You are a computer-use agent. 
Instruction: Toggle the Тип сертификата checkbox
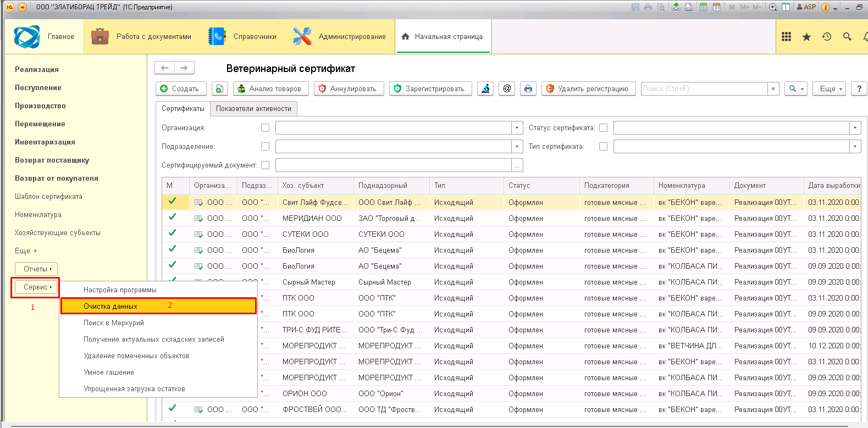click(603, 147)
